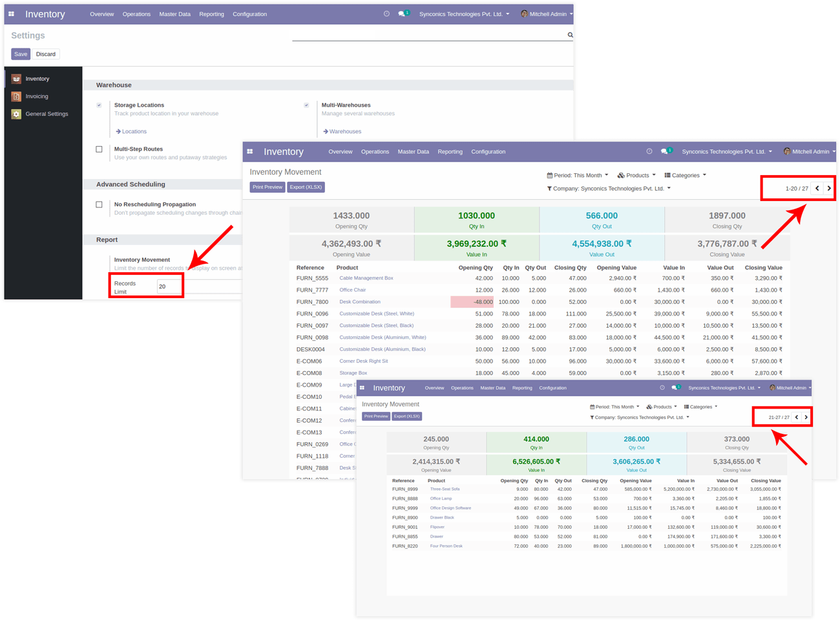Open the Master Data menu in Settings navbar
Image resolution: width=840 pixels, height=620 pixels.
[x=174, y=14]
